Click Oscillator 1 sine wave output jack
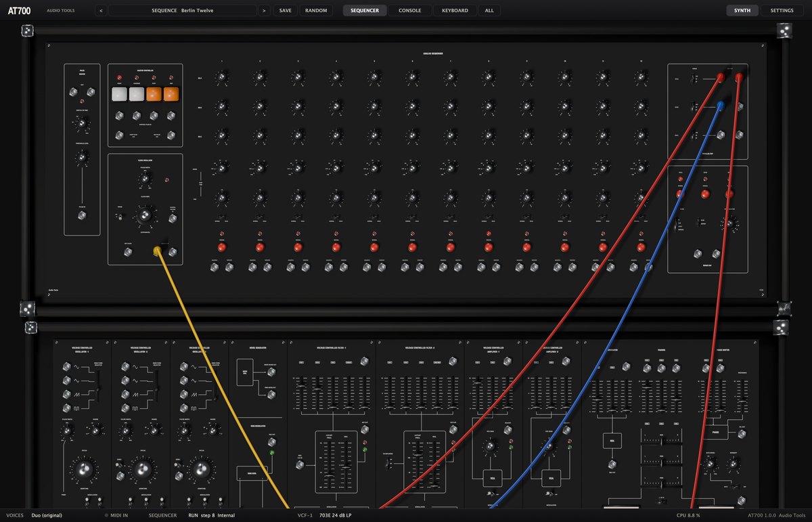 point(66,367)
